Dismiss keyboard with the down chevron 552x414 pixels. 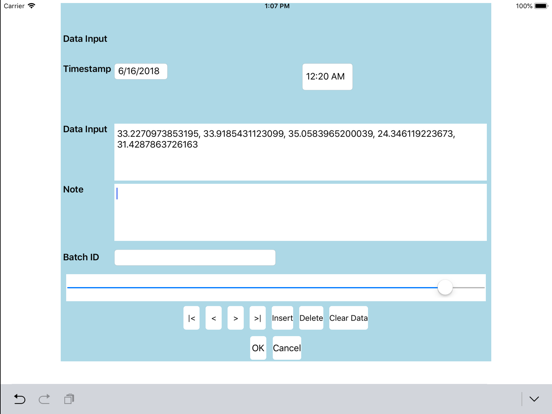(534, 399)
